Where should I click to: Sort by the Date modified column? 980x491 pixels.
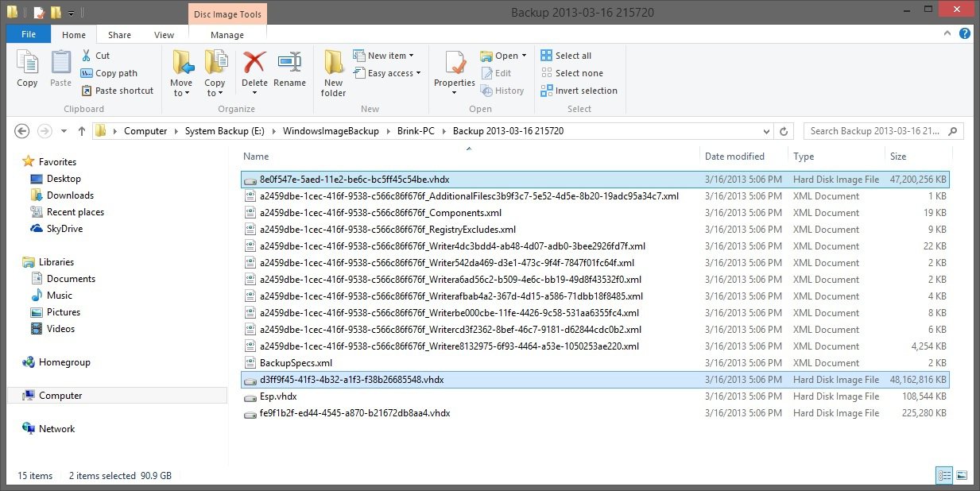tap(734, 157)
